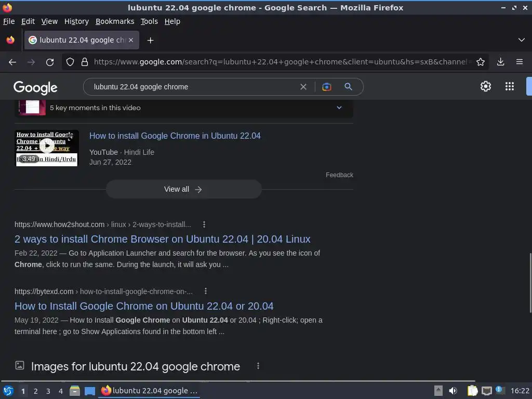Show desktop via taskbar blue icon
The width and height of the screenshot is (532, 399).
[x=89, y=391]
